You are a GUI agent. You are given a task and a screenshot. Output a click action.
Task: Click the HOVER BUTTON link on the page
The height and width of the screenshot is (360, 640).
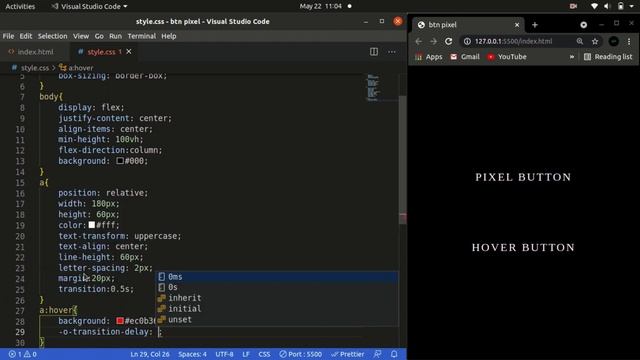tap(523, 247)
